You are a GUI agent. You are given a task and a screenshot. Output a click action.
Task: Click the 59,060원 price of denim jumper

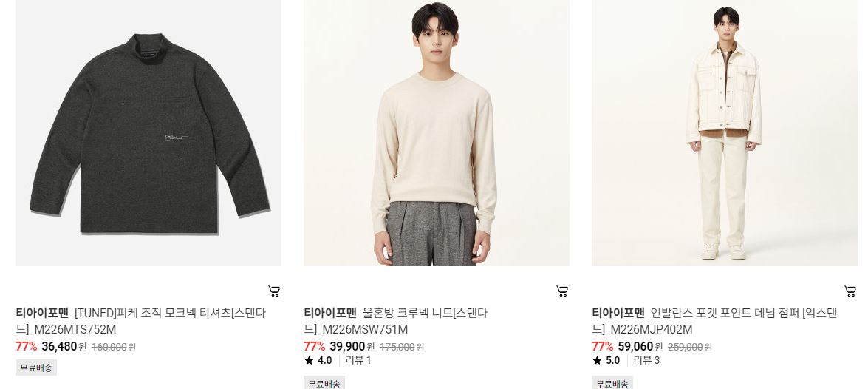640,347
